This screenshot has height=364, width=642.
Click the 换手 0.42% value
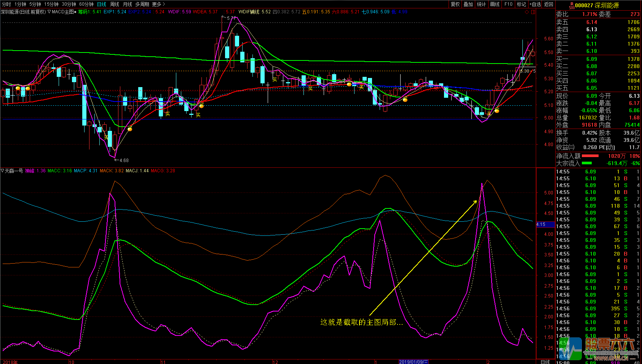(589, 133)
